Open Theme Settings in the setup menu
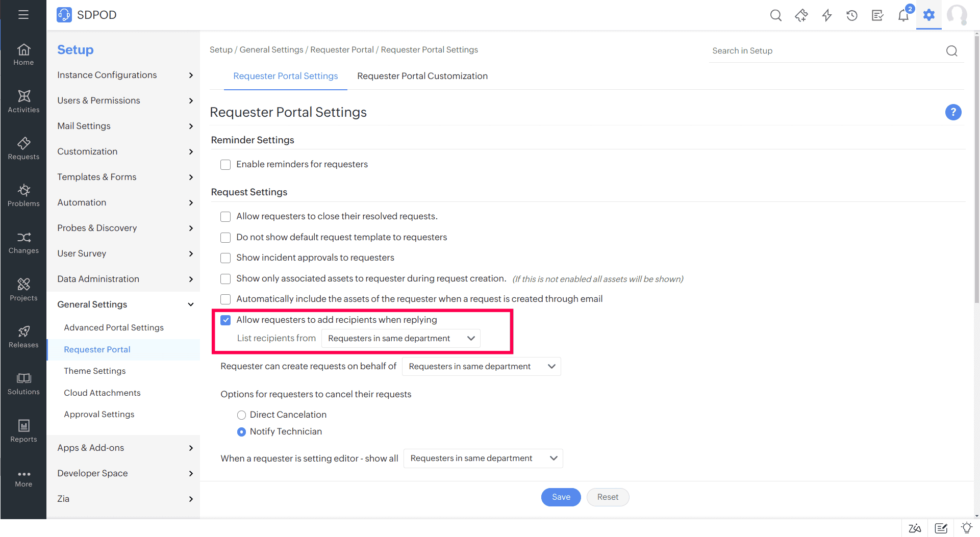This screenshot has width=980, height=537. click(x=95, y=371)
